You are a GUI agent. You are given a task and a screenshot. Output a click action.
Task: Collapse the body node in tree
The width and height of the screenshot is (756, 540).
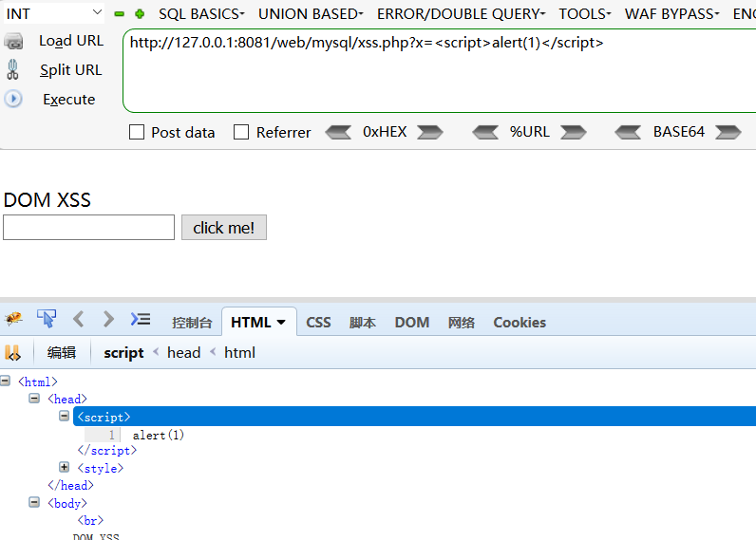click(34, 502)
